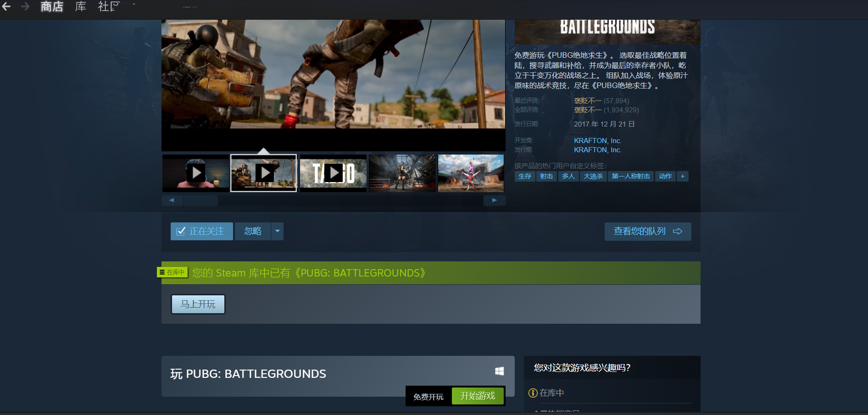
Task: View the fourth screenshot thumbnail
Action: click(x=402, y=173)
